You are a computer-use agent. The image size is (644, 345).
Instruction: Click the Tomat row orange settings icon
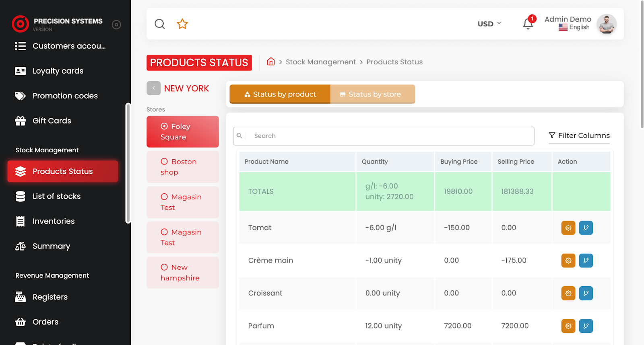(x=568, y=228)
